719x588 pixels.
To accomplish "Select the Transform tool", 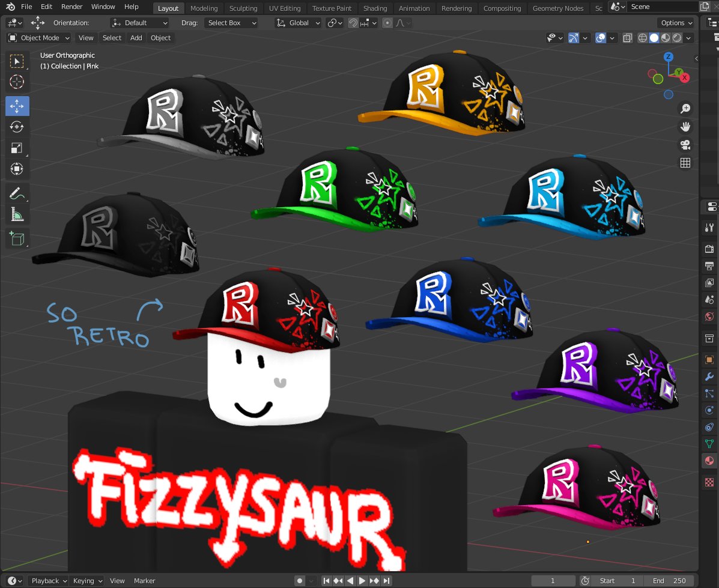I will pos(17,169).
